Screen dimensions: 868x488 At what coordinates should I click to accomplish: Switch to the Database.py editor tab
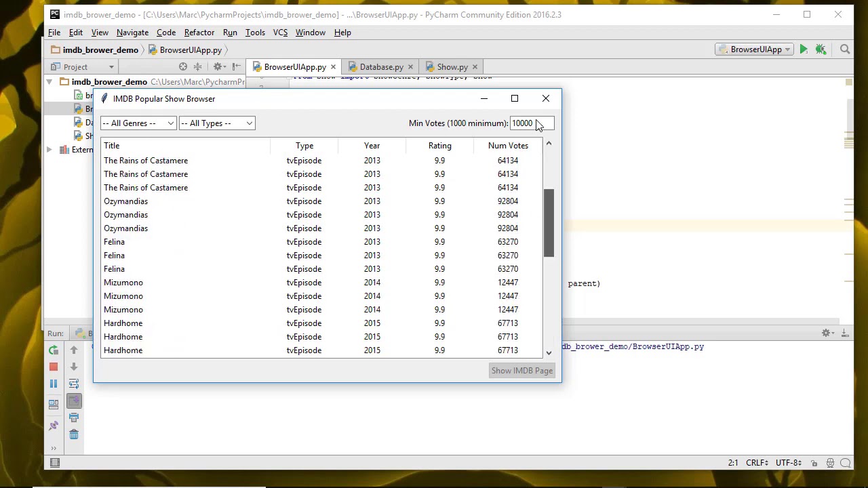pyautogui.click(x=382, y=67)
